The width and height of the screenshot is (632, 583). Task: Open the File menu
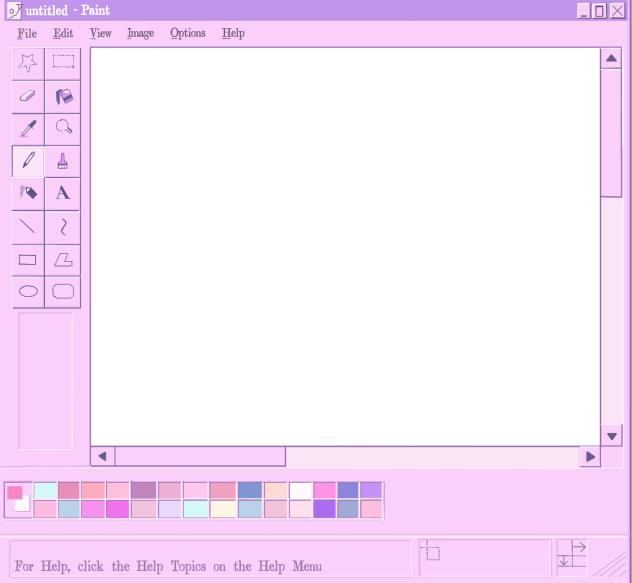click(27, 33)
